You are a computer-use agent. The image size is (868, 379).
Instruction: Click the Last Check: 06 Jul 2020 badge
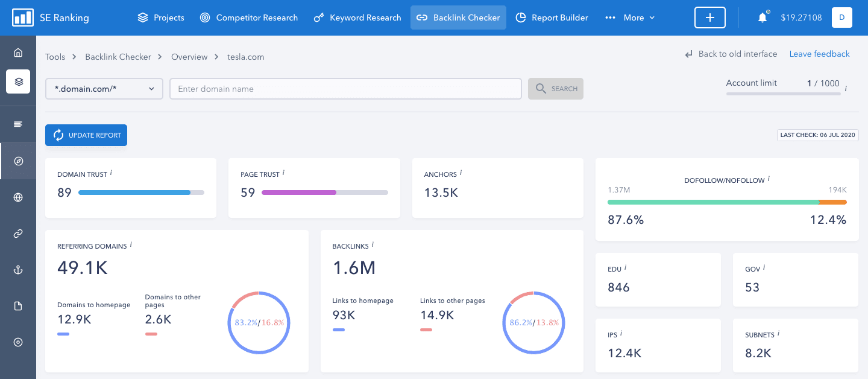point(818,135)
